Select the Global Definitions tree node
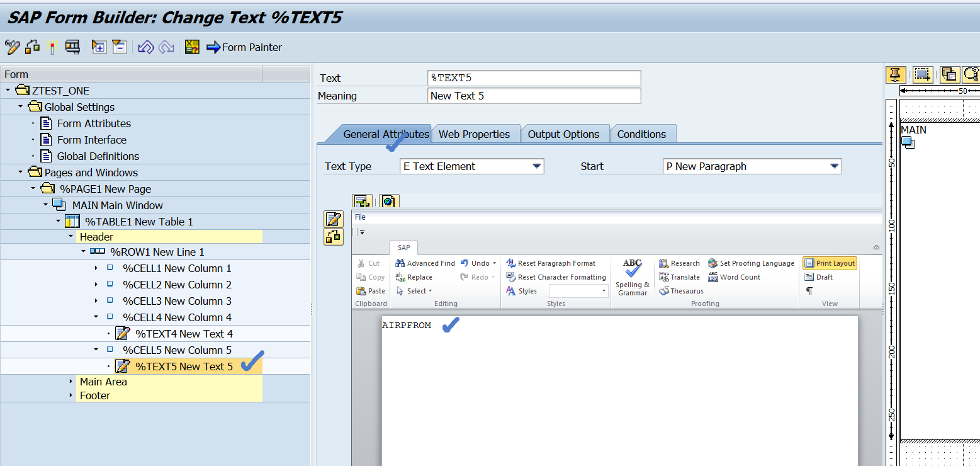 pos(98,156)
